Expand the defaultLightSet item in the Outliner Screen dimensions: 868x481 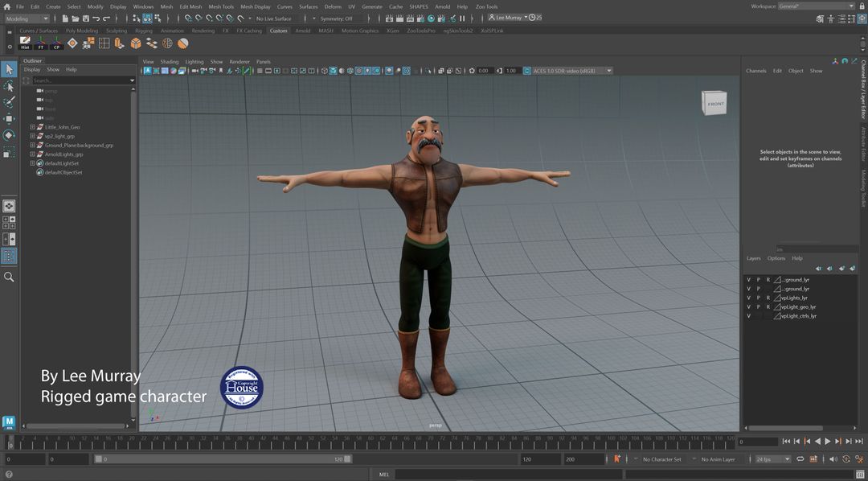coord(32,162)
